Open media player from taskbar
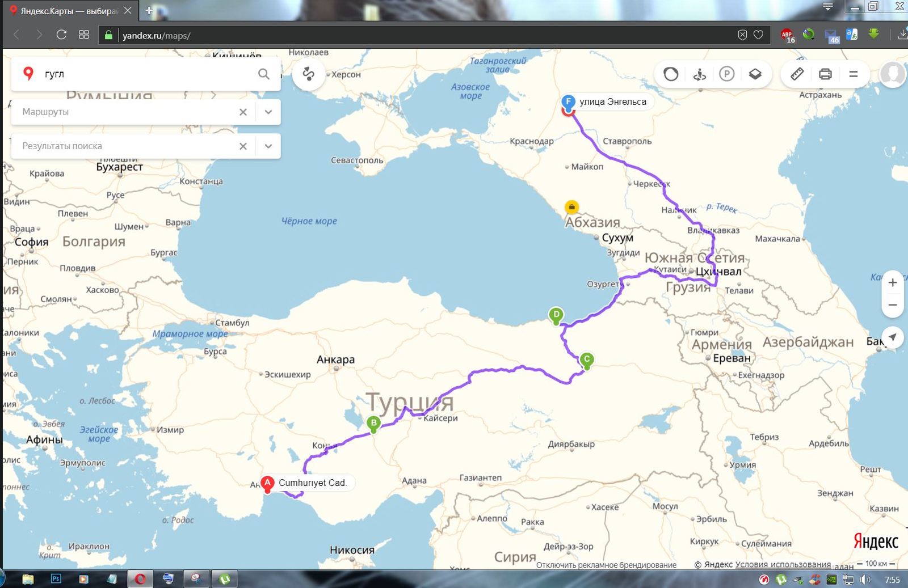 click(x=83, y=579)
